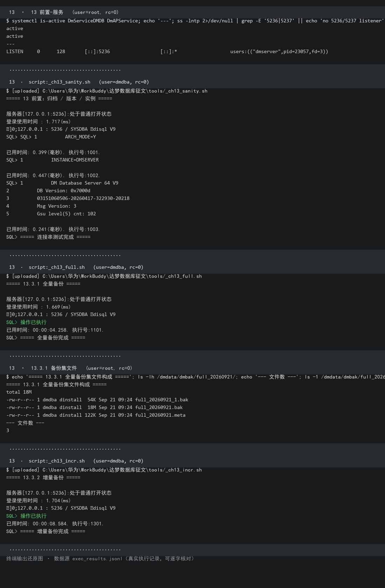The height and width of the screenshot is (588, 385).
Task: Click the exec_results.jsonl footer note
Action: (100, 559)
